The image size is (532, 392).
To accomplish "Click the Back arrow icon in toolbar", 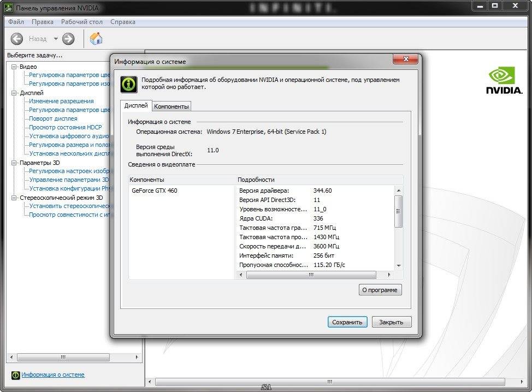I will (x=16, y=39).
